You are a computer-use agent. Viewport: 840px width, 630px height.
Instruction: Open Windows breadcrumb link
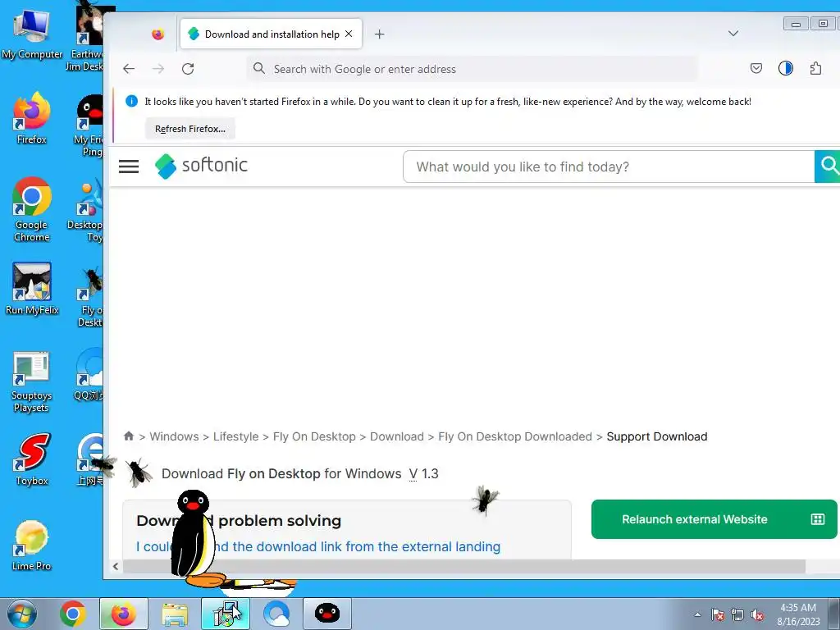click(x=174, y=436)
